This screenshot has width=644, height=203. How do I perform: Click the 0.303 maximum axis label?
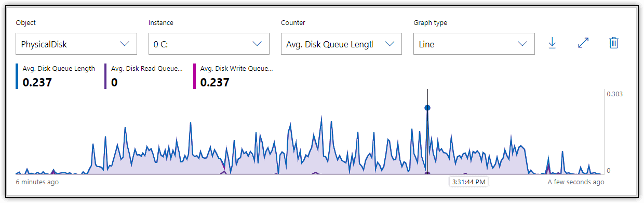(x=614, y=94)
